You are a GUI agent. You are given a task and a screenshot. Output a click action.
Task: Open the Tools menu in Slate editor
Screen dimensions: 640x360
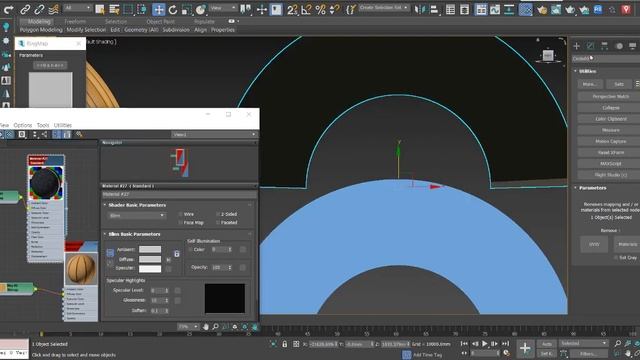click(x=43, y=125)
